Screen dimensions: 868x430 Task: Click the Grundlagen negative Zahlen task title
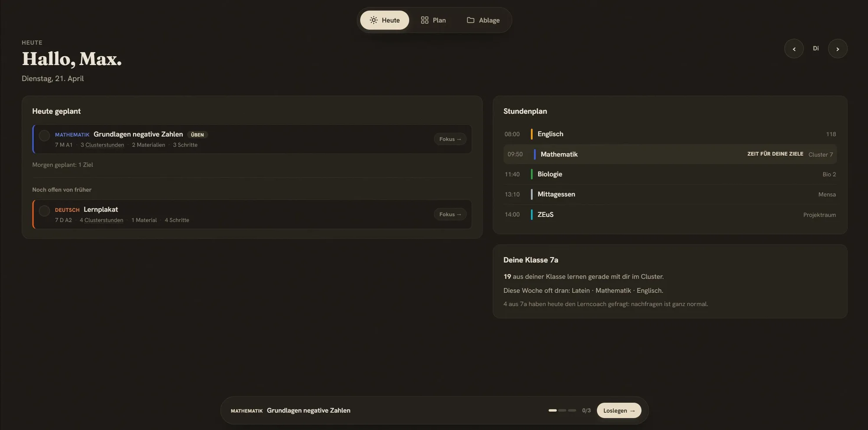(138, 134)
